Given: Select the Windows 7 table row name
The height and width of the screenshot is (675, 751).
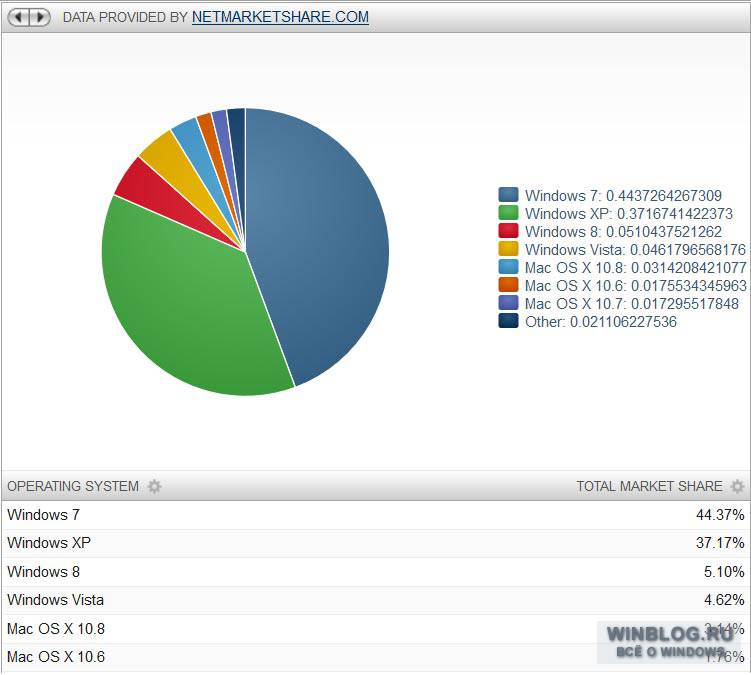Looking at the screenshot, I should click(44, 515).
